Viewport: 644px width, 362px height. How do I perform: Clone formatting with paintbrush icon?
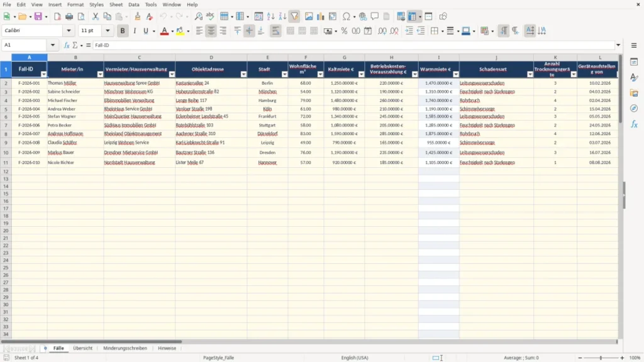[x=138, y=16]
